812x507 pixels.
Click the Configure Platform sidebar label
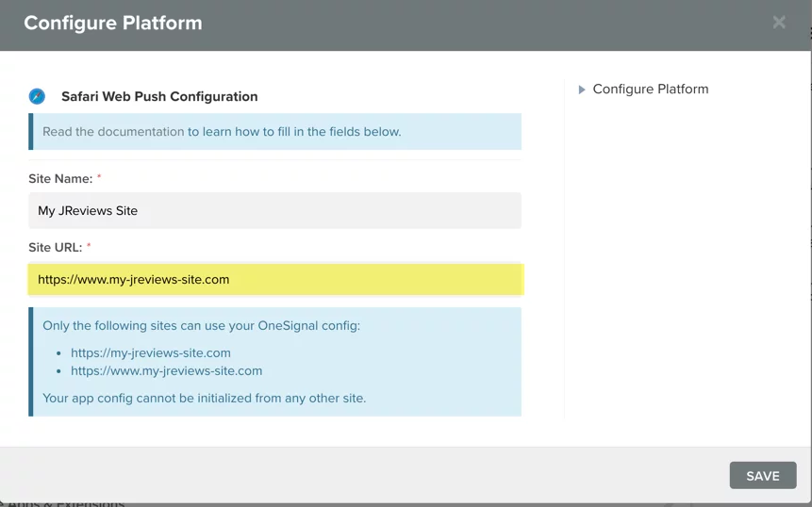(x=651, y=90)
